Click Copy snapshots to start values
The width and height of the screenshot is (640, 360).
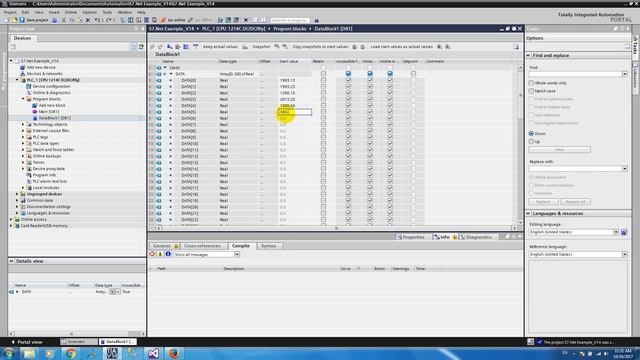click(x=320, y=47)
